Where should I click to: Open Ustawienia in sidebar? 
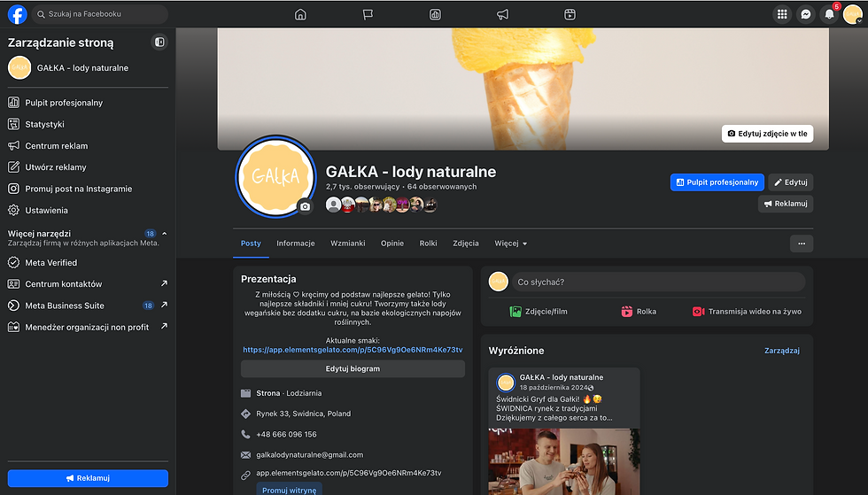88,211
